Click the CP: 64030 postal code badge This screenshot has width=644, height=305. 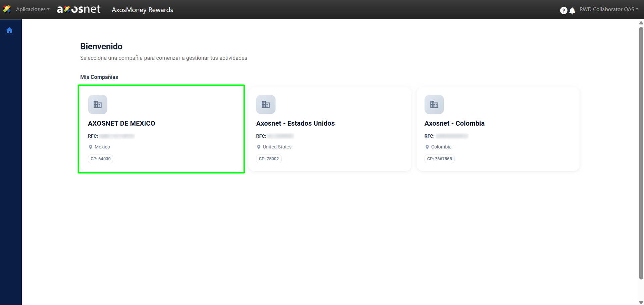101,159
